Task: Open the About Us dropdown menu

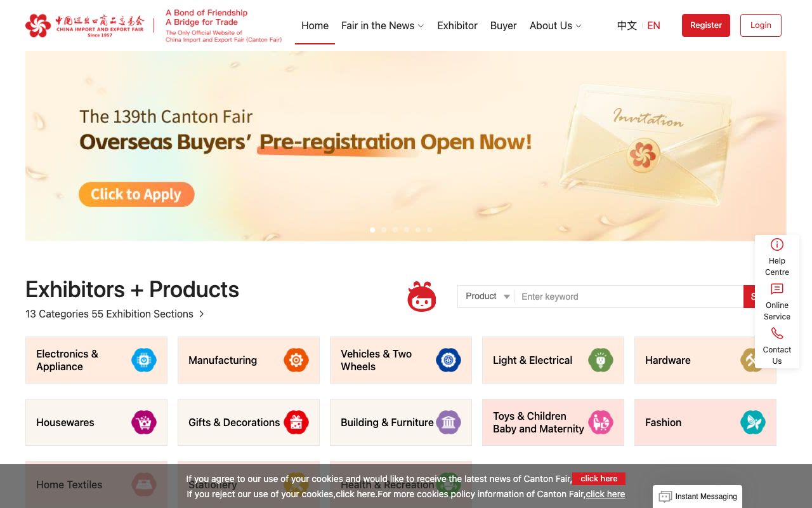Action: pos(555,26)
